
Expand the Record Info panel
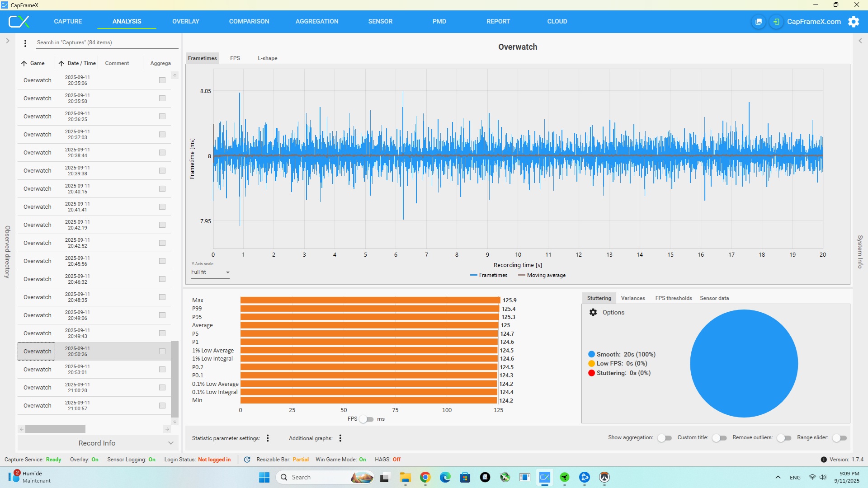tap(98, 443)
